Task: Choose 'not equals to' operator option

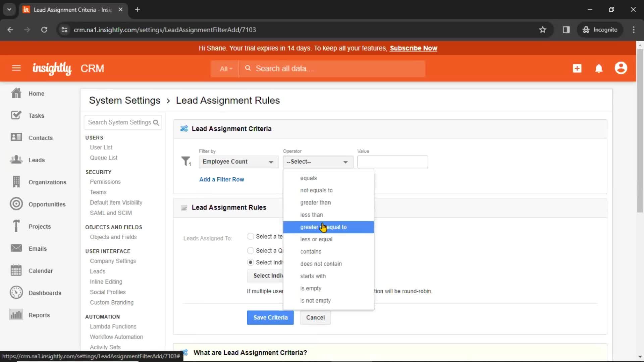Action: (x=328, y=190)
